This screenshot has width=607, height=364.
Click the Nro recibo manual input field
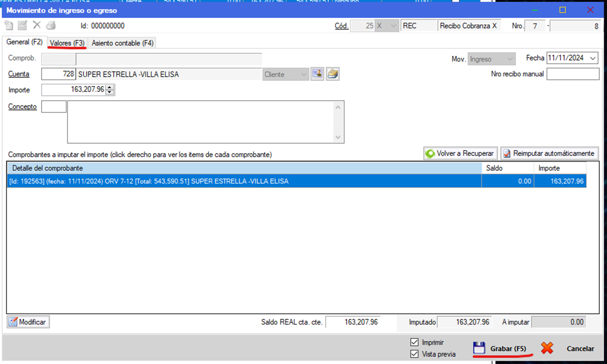[572, 74]
